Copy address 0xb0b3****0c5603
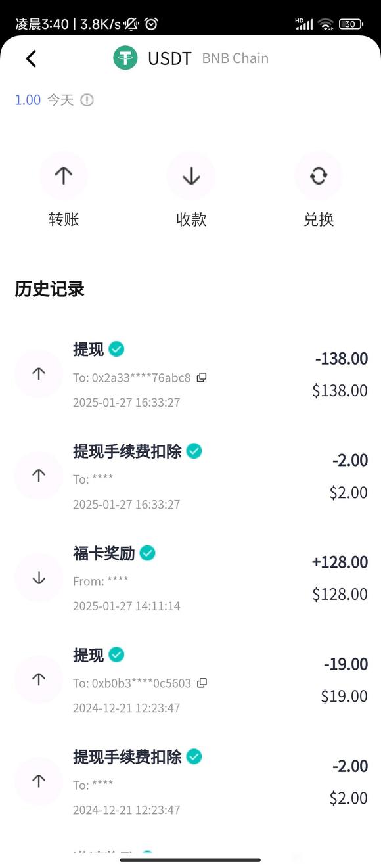The height and width of the screenshot is (868, 381). point(202,683)
